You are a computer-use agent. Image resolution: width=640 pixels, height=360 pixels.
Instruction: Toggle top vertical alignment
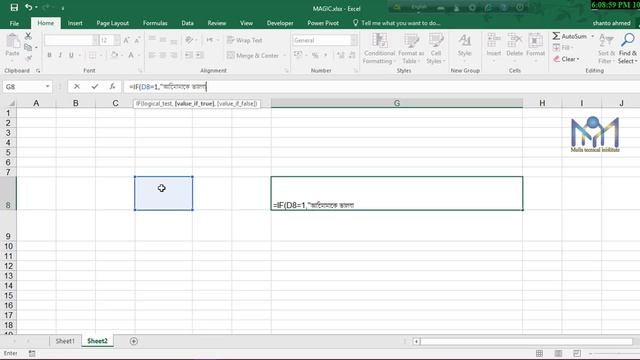[x=152, y=40]
